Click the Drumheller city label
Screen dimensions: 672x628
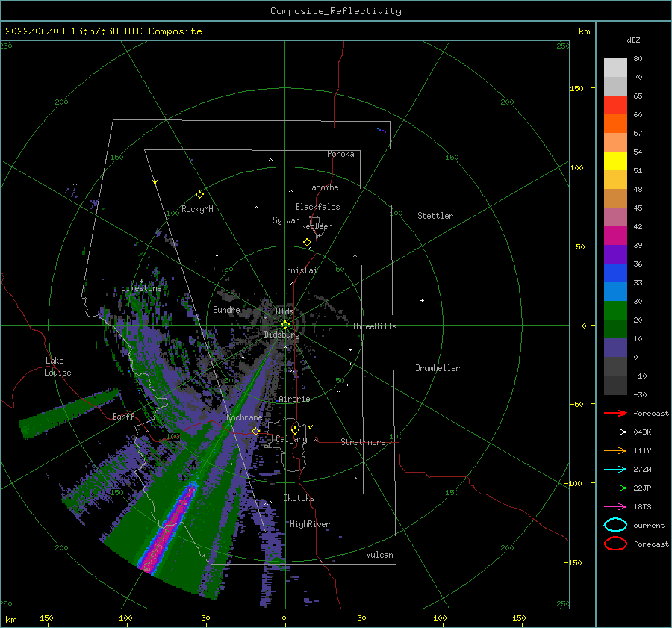[438, 368]
